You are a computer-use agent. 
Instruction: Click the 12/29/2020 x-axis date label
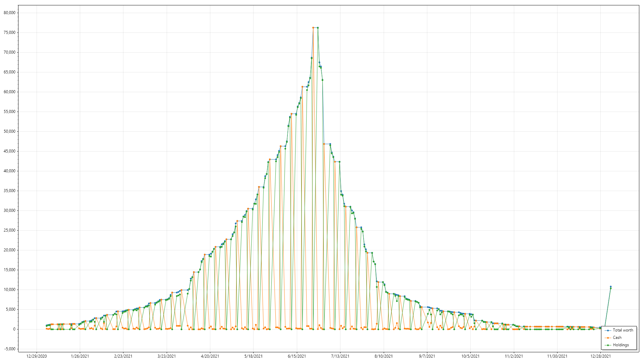[x=37, y=356]
